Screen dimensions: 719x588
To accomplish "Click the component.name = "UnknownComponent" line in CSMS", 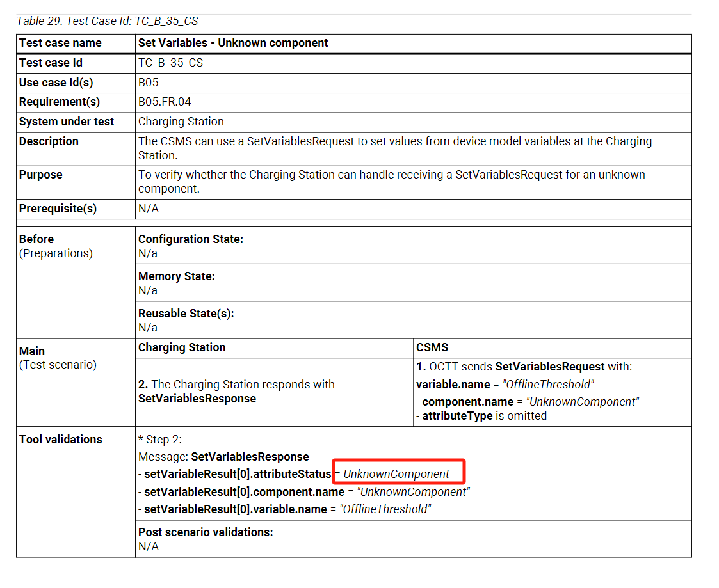I will (x=528, y=402).
